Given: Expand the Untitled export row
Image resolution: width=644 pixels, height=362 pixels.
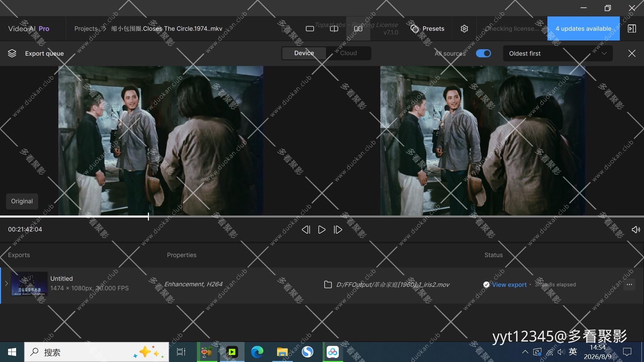Looking at the screenshot, I should click(x=6, y=284).
